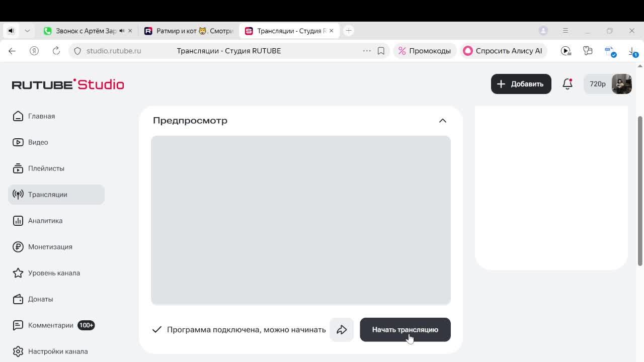Click Спросить Алису AI button
Image resolution: width=644 pixels, height=362 pixels.
(503, 51)
